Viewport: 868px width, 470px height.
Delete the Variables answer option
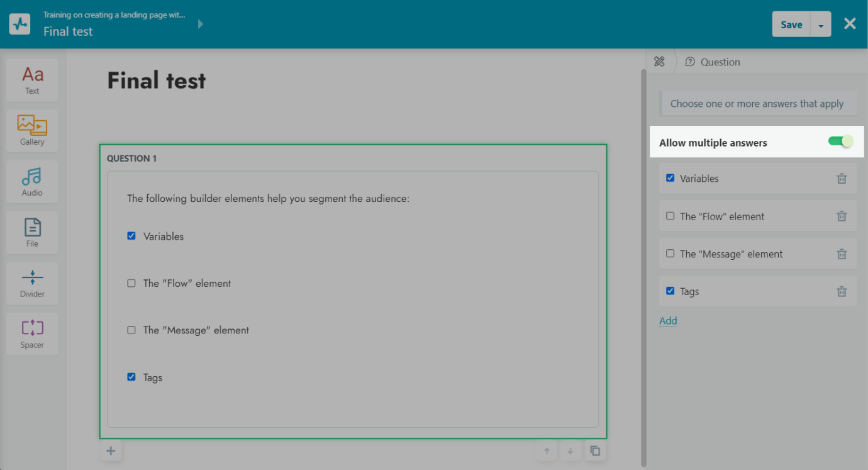842,179
